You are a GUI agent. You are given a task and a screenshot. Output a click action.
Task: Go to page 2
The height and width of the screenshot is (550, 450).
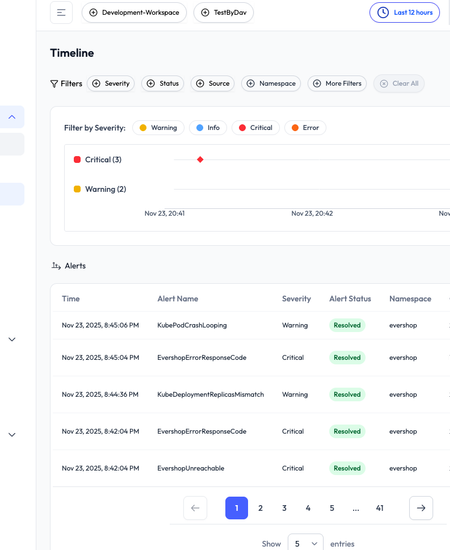tap(261, 508)
